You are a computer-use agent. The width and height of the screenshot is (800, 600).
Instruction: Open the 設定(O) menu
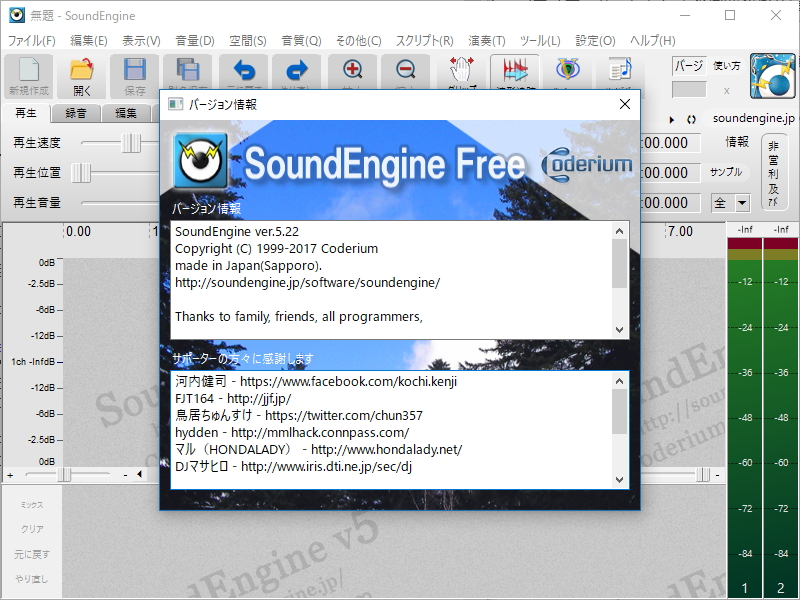[595, 41]
